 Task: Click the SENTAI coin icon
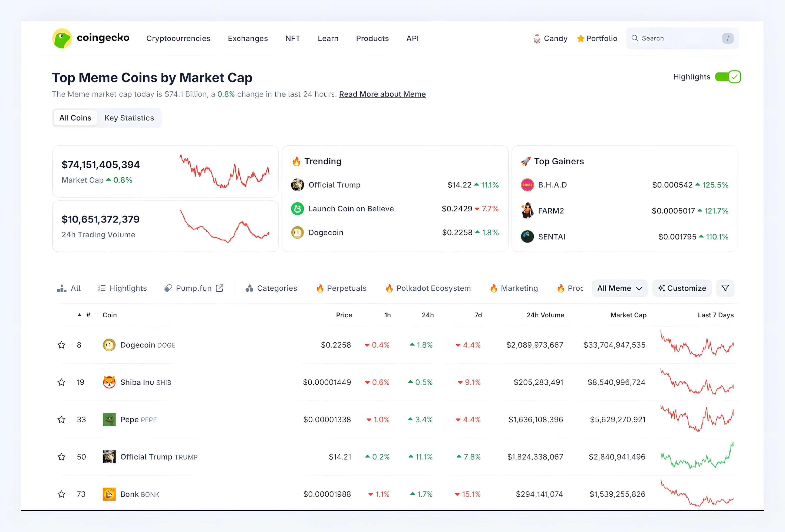pyautogui.click(x=527, y=236)
